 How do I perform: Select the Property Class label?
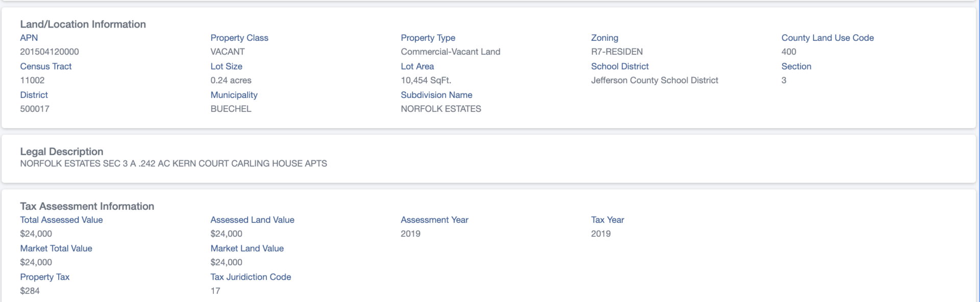point(239,38)
